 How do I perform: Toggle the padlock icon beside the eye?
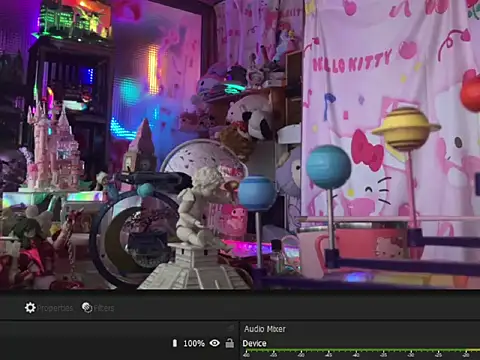pos(230,343)
